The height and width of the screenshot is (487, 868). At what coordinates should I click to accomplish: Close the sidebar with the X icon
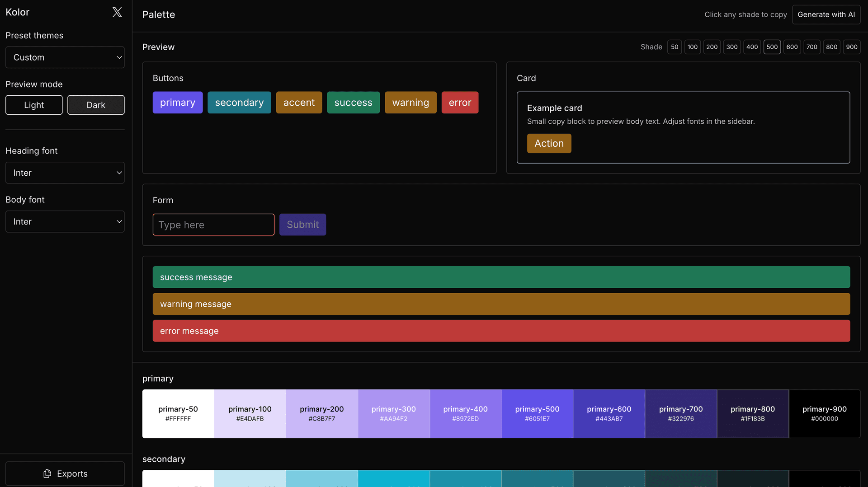[x=117, y=12]
